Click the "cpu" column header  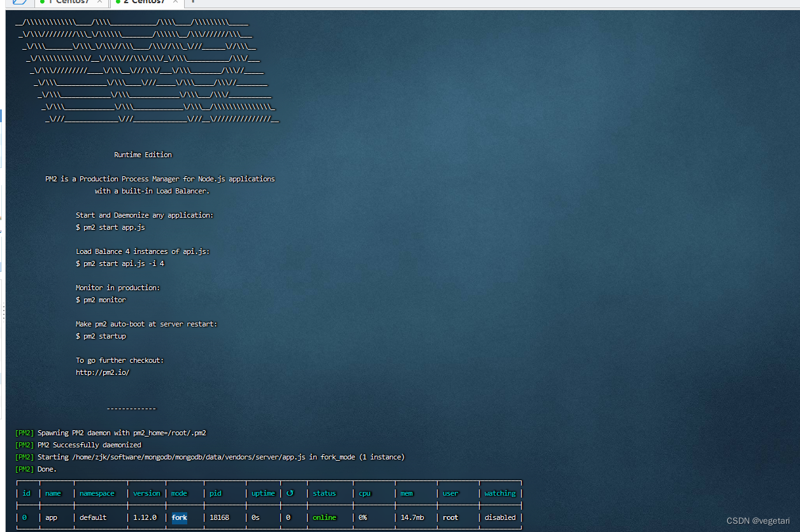coord(364,493)
